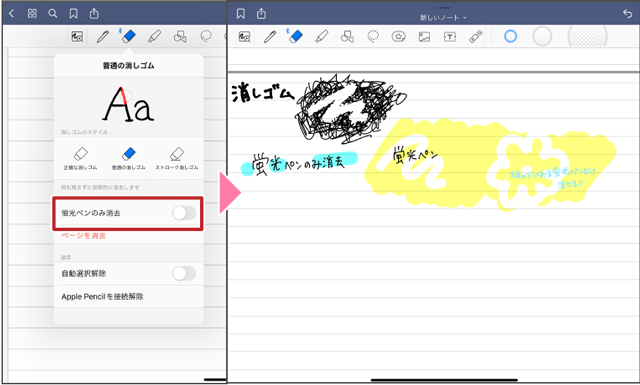Screen dimensions: 640x385
Task: Choose the largest eraser size circle
Action: coord(588,36)
